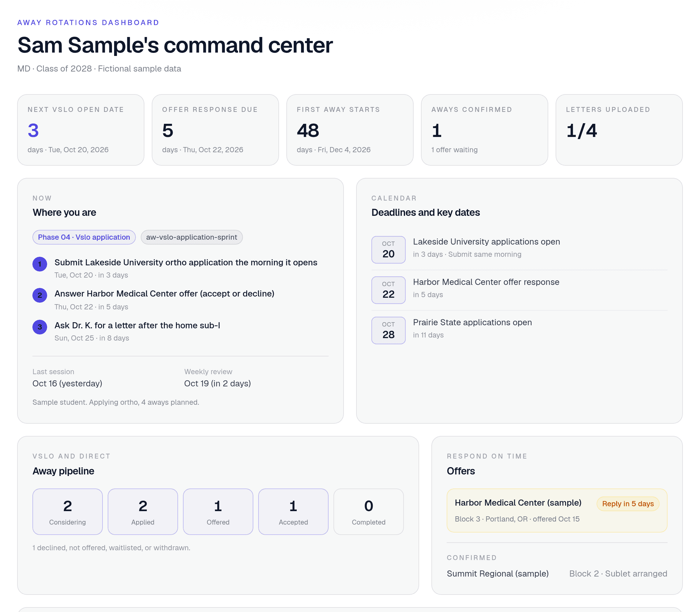
Task: Click 'Answer Harbor Medical Center offer' task
Action: tap(164, 294)
